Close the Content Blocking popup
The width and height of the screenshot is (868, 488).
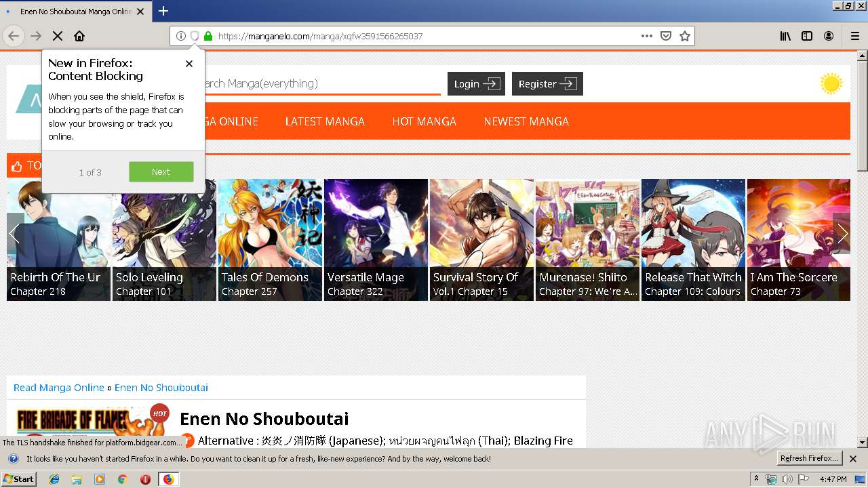189,64
